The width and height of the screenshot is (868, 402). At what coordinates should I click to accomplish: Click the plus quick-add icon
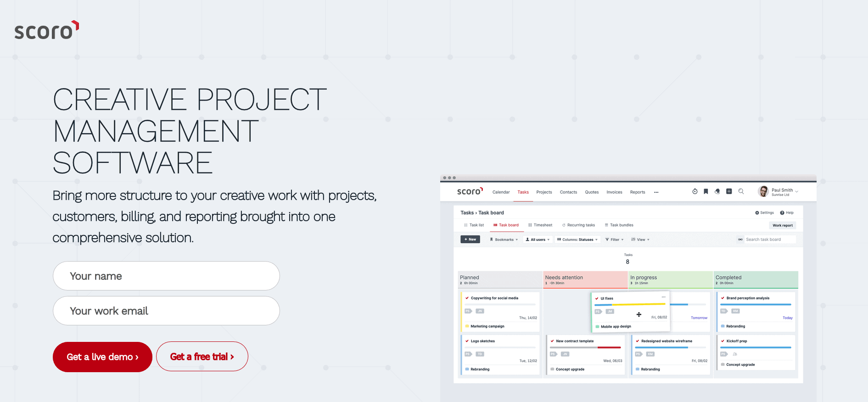pos(729,191)
